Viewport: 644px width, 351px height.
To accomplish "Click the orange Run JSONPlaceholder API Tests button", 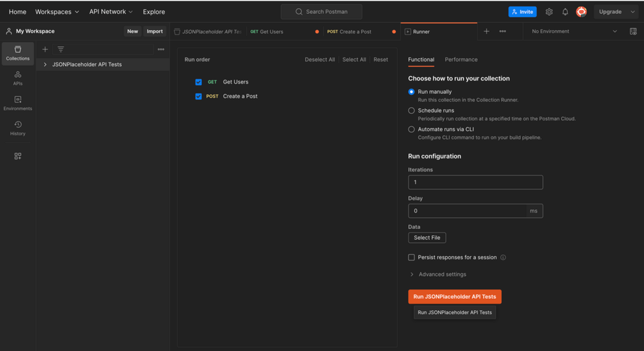I will point(455,296).
